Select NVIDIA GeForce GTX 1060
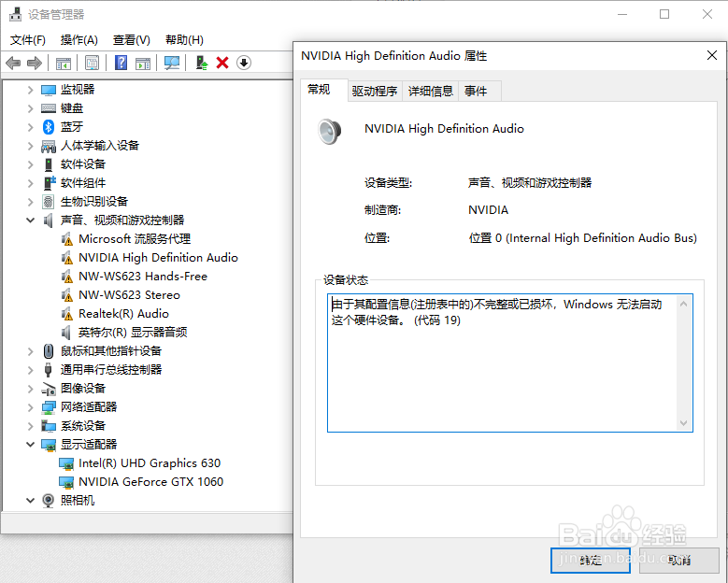 click(x=150, y=482)
